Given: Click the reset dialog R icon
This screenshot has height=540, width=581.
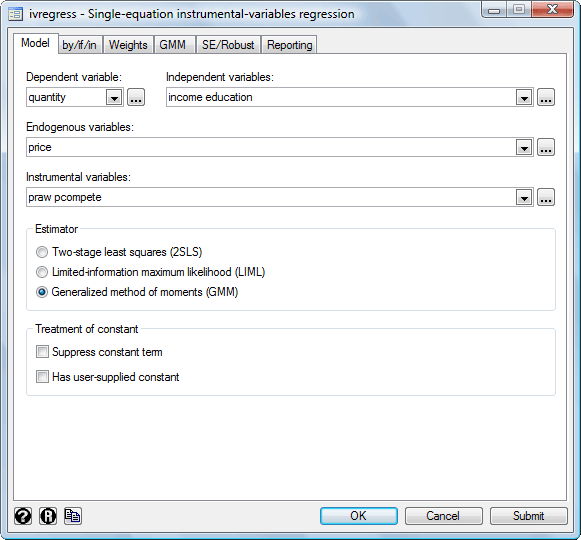Looking at the screenshot, I should [x=48, y=516].
